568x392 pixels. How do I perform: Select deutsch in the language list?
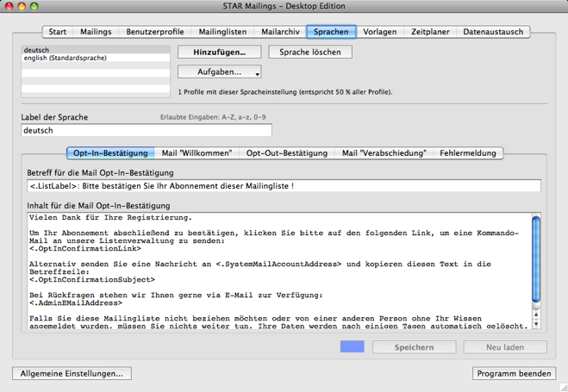96,50
